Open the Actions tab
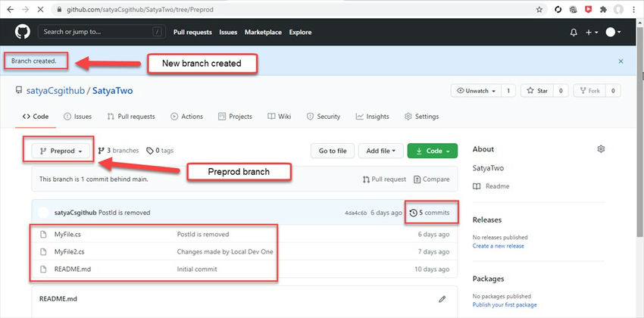 [x=186, y=117]
